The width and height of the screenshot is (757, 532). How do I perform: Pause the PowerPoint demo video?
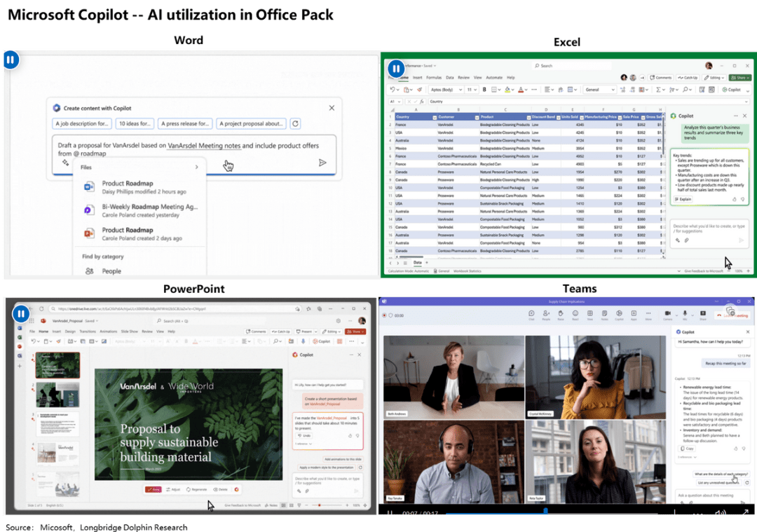pyautogui.click(x=21, y=314)
